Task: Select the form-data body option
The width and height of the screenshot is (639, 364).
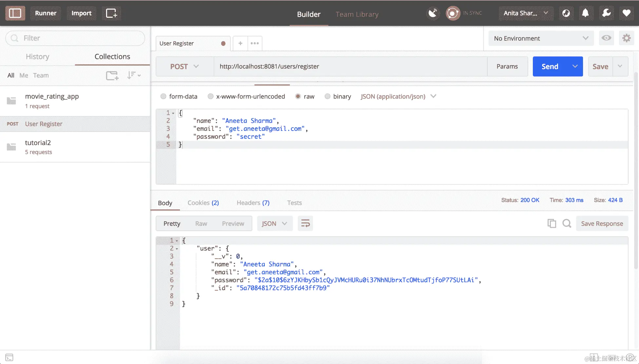Action: (163, 96)
